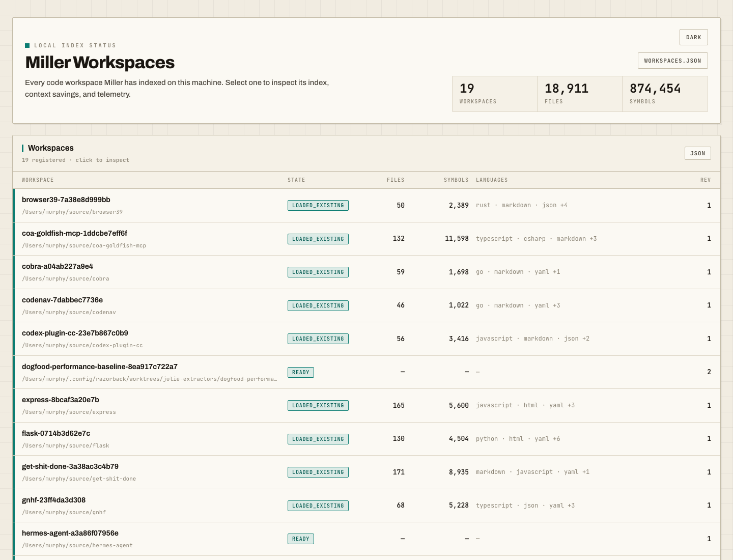This screenshot has width=733, height=560.
Task: Click the STATE column header
Action: [296, 180]
